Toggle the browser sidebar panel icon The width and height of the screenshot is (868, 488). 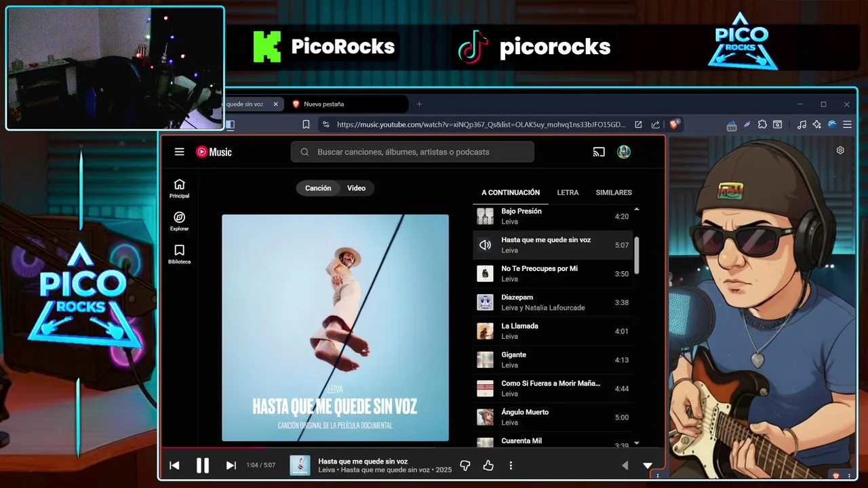point(230,125)
